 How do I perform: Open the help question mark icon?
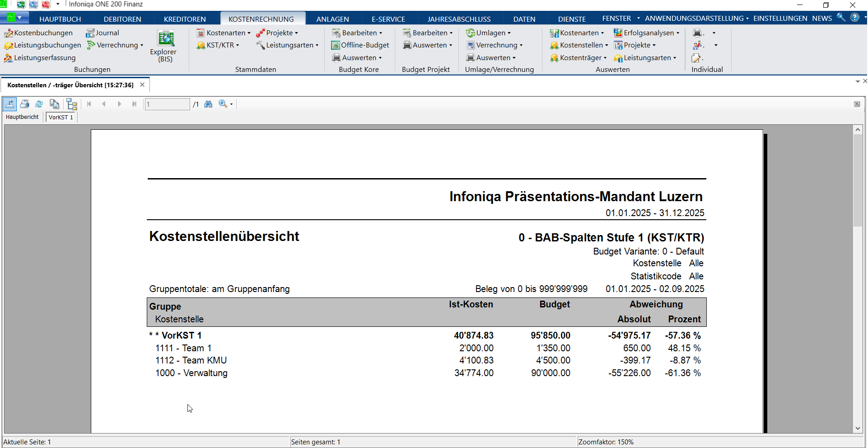(854, 18)
